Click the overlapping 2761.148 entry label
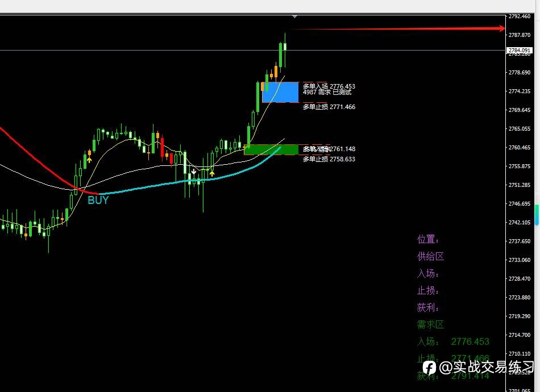Screen dimensions: 540x392 tap(329, 149)
